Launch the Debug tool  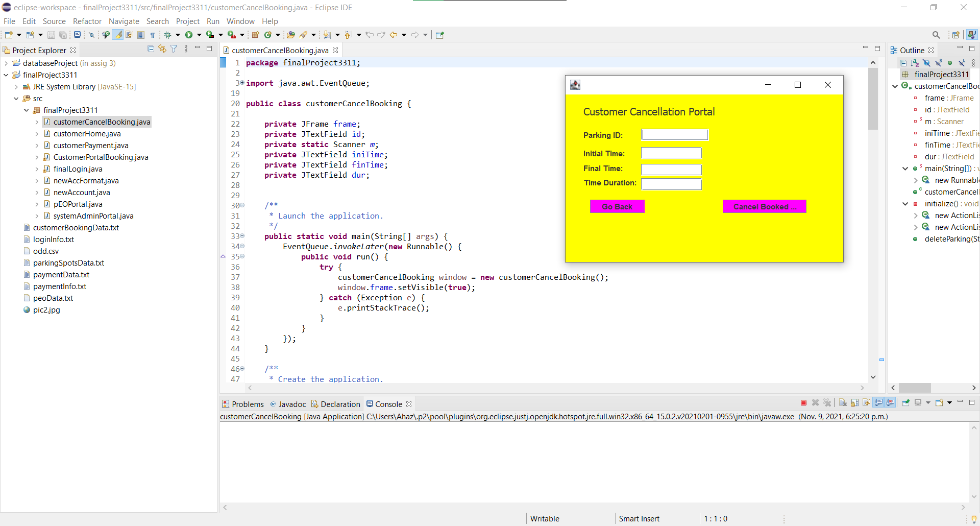[168, 35]
